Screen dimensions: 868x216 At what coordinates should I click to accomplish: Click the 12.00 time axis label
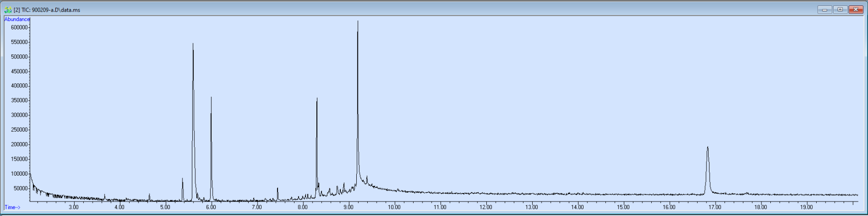click(486, 207)
